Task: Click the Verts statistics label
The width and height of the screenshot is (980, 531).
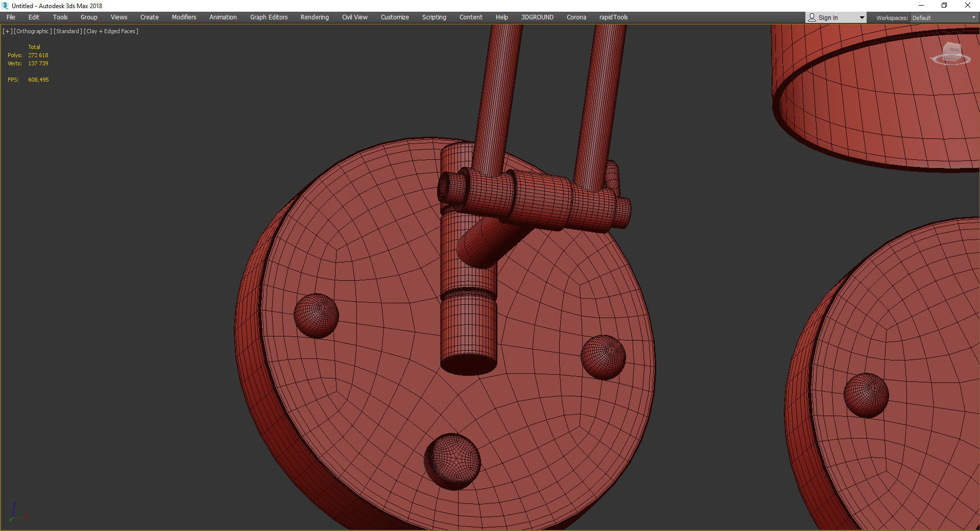Action: pos(15,63)
